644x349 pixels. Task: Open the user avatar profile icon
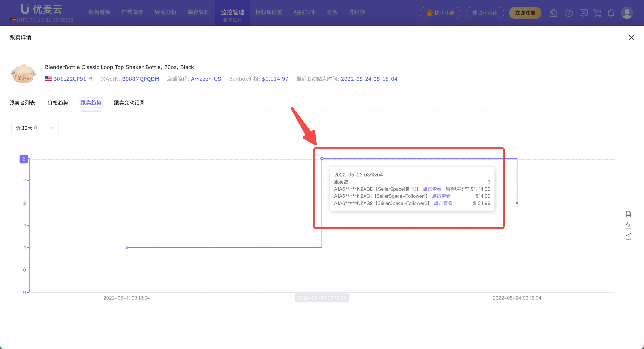point(627,13)
